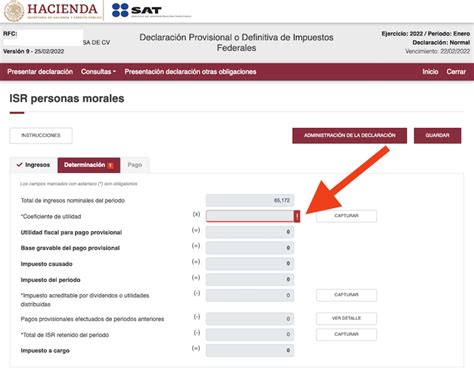Screen dimensions: 474x374
Task: Open the Consultas dropdown menu
Action: click(x=98, y=72)
